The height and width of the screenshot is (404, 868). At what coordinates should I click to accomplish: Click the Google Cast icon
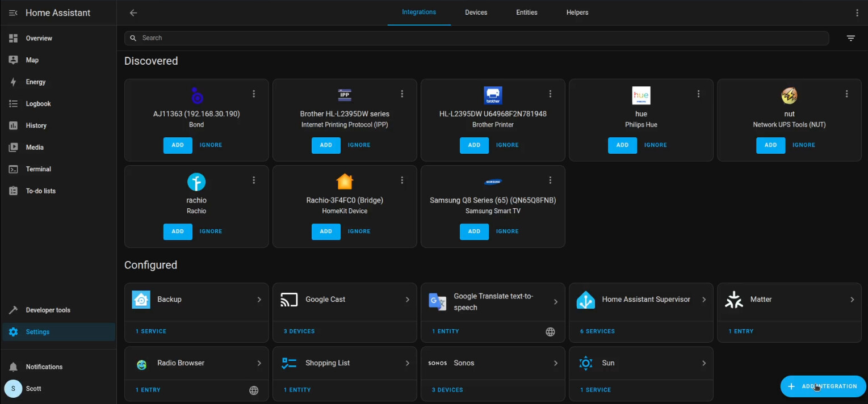[289, 299]
